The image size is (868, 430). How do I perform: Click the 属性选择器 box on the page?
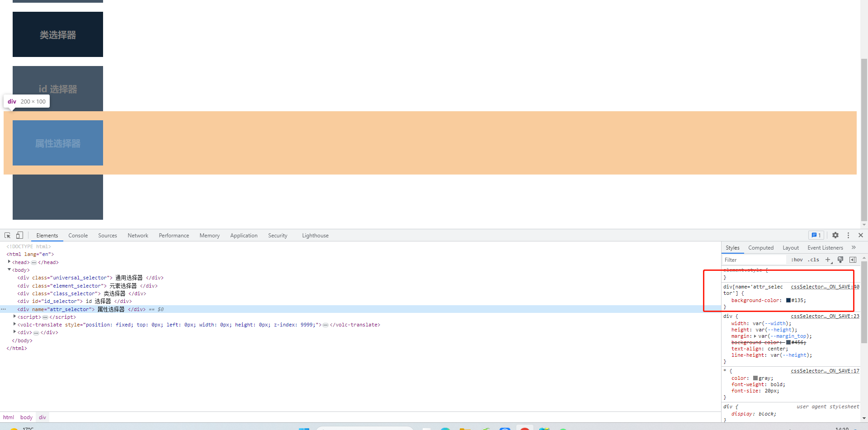click(58, 143)
